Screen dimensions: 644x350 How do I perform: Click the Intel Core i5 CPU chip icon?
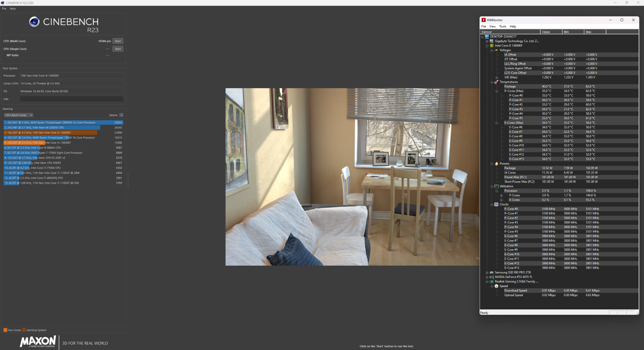pyautogui.click(x=491, y=46)
